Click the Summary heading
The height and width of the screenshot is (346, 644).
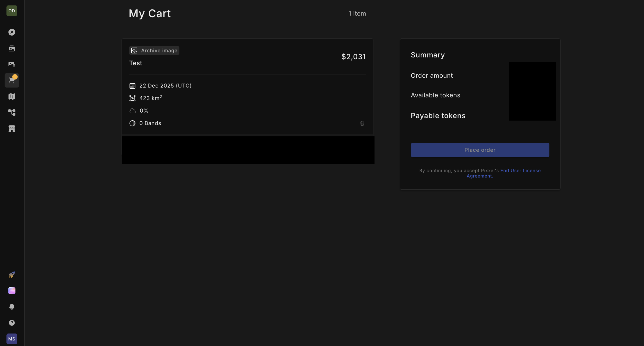pos(428,55)
